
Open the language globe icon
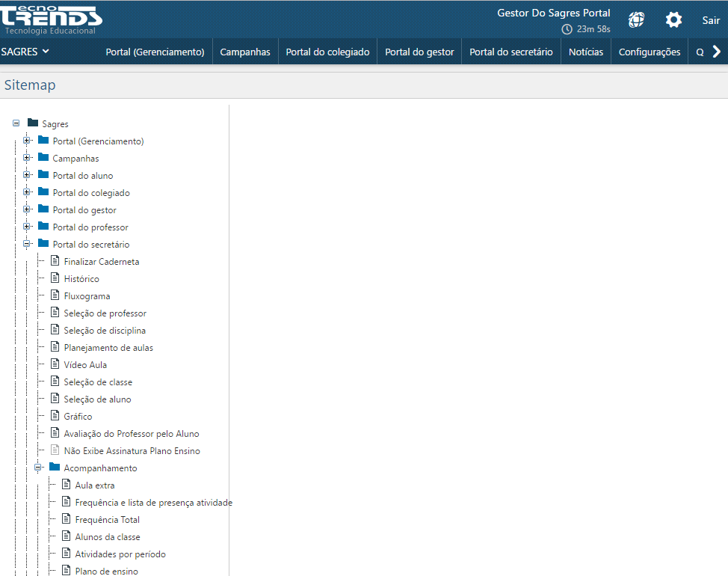[636, 20]
